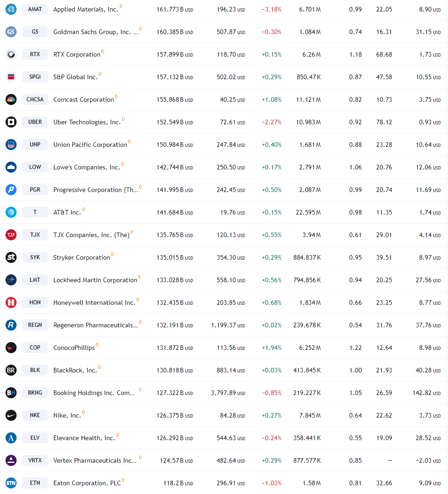Click the Elevance Health A logo icon

(x=11, y=438)
